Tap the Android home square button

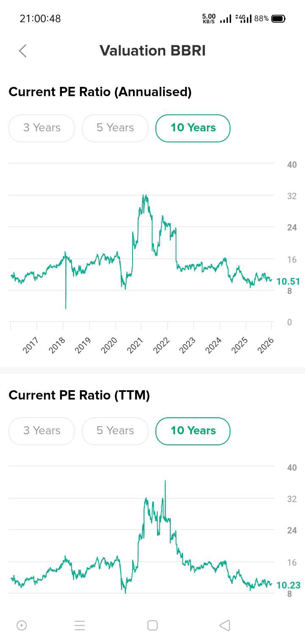152,625
